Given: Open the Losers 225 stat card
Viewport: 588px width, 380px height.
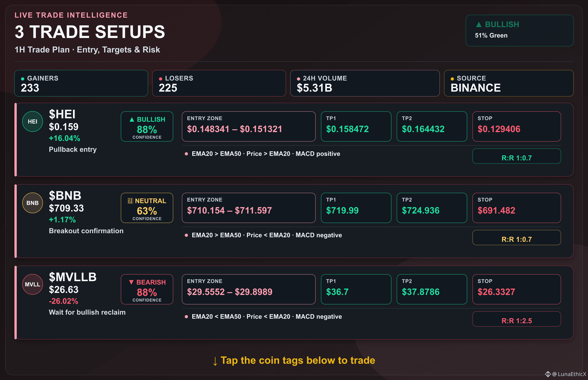Looking at the screenshot, I should pyautogui.click(x=219, y=83).
